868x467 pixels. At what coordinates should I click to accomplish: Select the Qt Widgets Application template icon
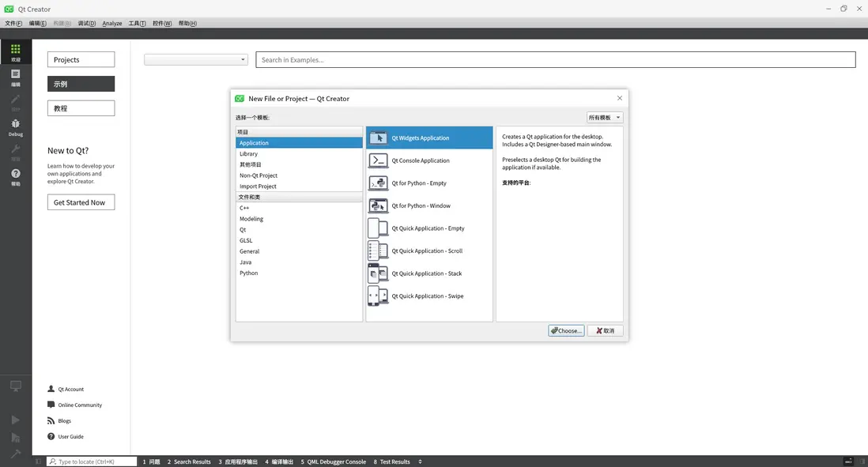coord(378,137)
